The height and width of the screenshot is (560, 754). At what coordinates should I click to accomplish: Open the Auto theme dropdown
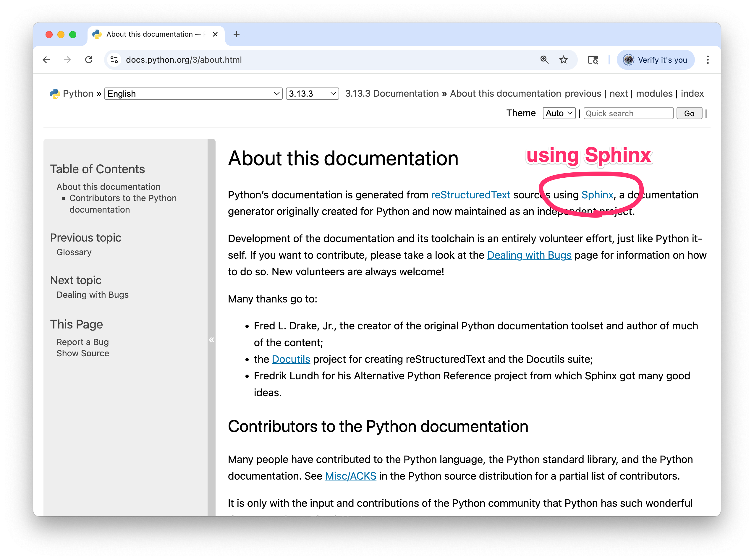click(x=559, y=113)
